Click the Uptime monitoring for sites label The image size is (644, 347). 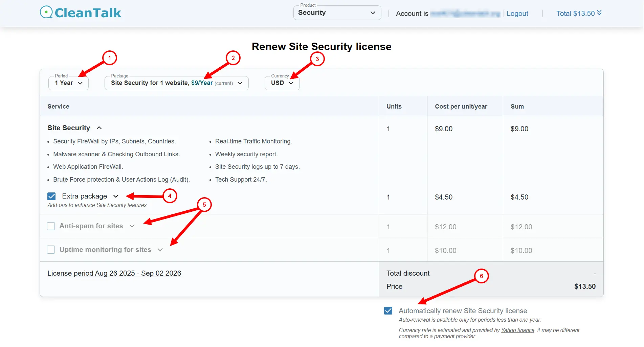[105, 250]
